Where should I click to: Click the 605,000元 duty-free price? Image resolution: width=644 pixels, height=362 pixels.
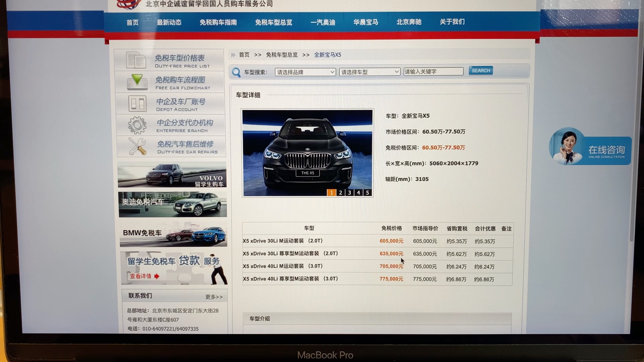391,241
